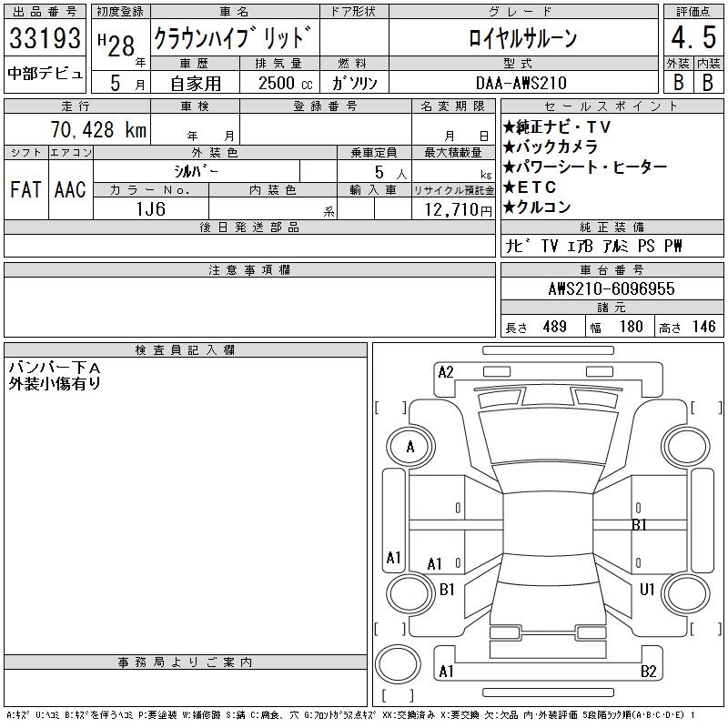Viewport: 728px width, 728px height.
Task: Click the recycle deposit 12,710円 value
Action: tap(452, 209)
